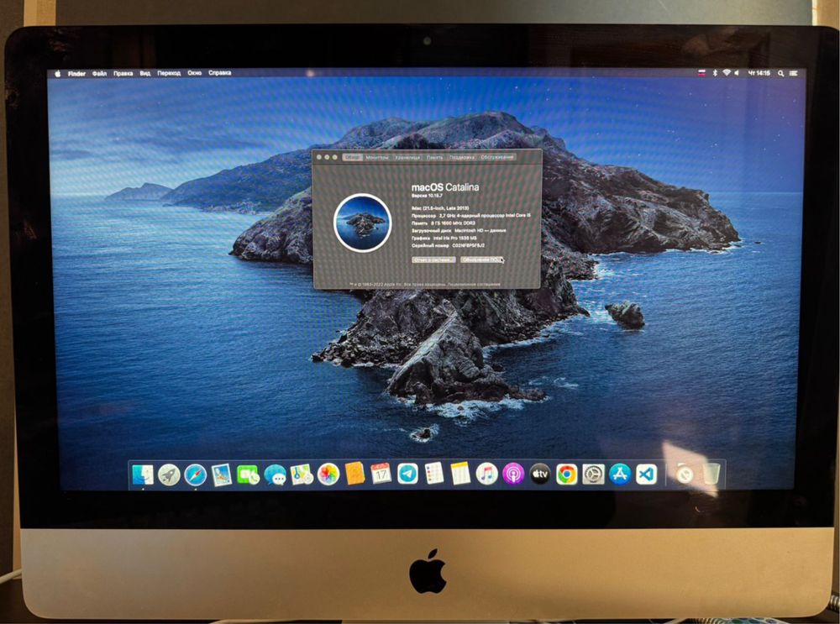Screen dimensions: 840x624
Task: Open the Trash in the Dock
Action: pos(711,475)
